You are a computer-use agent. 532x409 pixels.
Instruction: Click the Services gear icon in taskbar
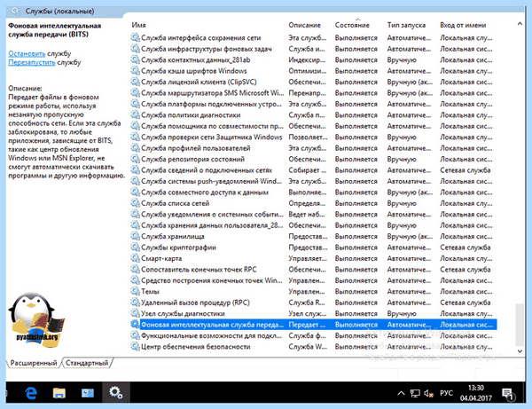tap(115, 392)
